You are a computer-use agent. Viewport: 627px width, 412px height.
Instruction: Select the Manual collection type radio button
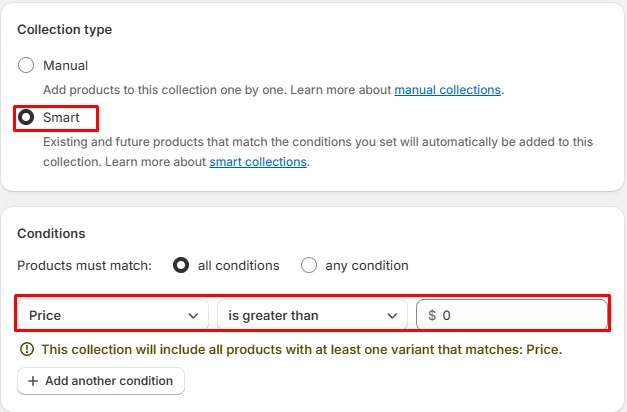pyautogui.click(x=26, y=66)
